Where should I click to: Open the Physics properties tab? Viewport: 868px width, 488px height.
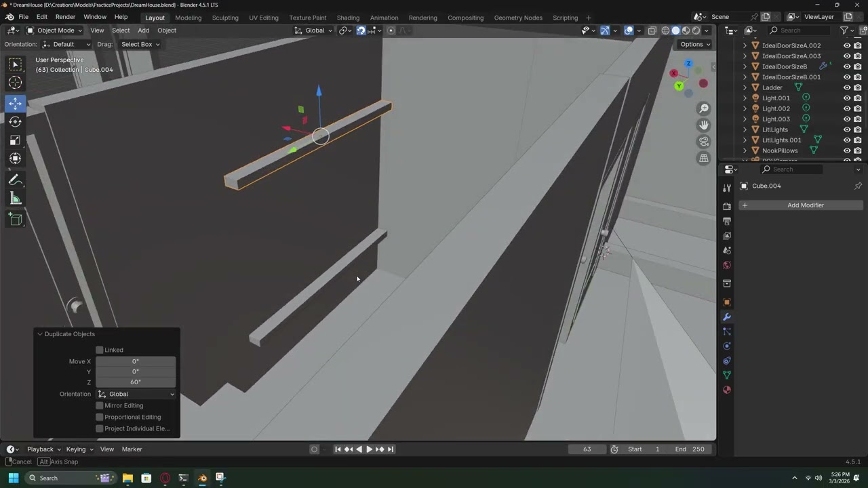pyautogui.click(x=727, y=346)
